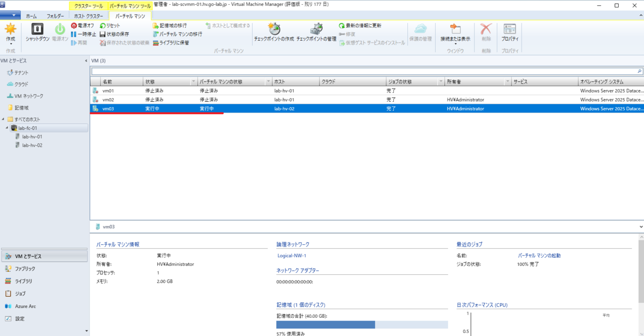Viewport: 644px width, 336px height.
Task: Open プロパティ (Properties) from the ribbon
Action: pyautogui.click(x=510, y=33)
